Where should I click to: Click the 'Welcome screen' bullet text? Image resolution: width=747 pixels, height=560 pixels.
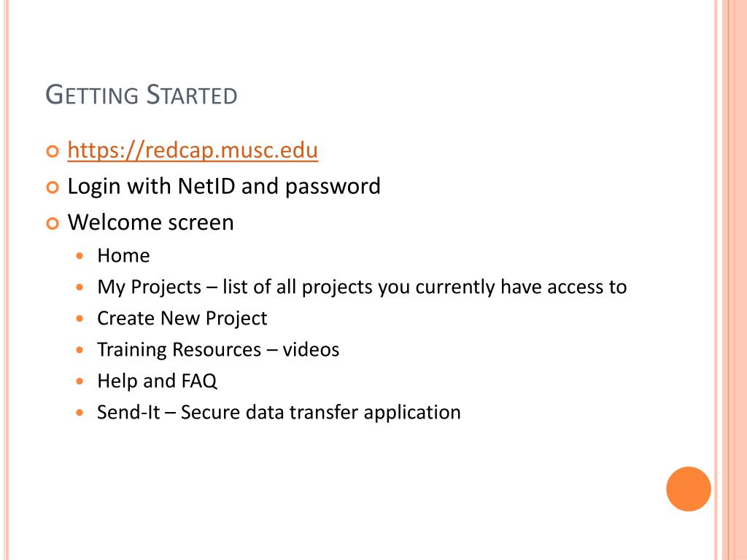click(150, 222)
